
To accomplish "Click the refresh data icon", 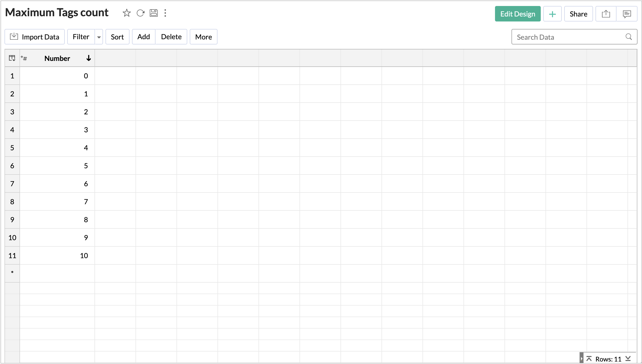I will click(140, 13).
